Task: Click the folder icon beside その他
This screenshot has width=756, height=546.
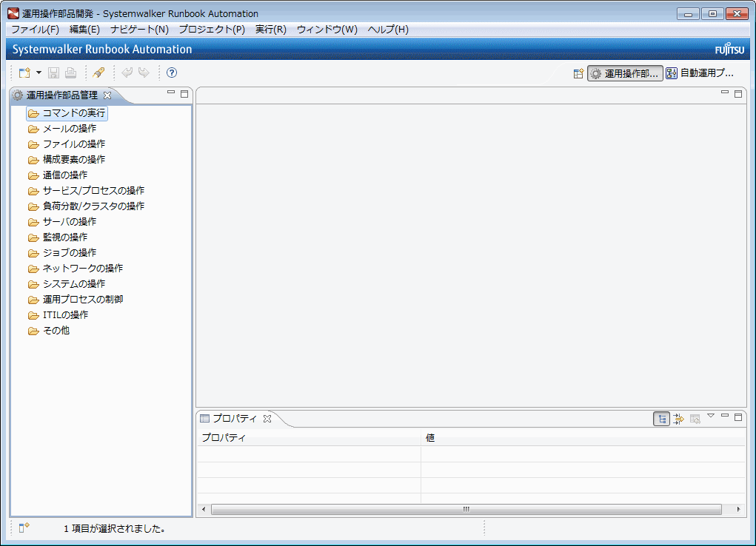Action: pos(33,331)
